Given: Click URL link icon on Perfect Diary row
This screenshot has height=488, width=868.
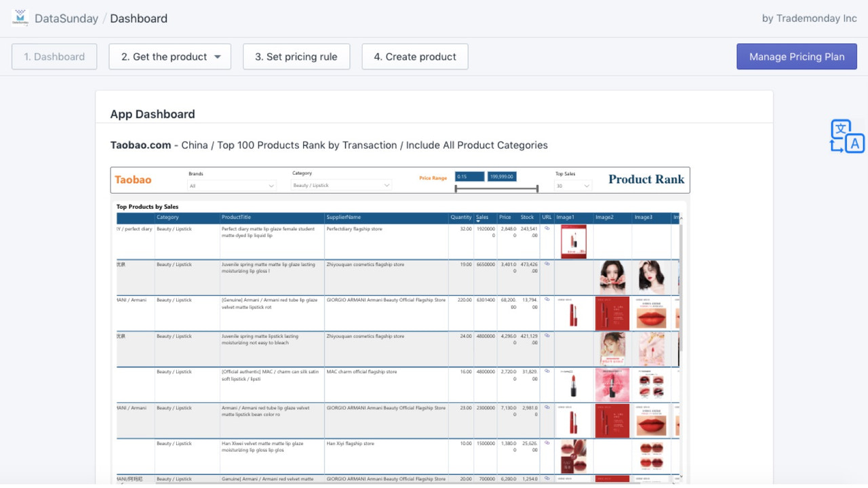Looking at the screenshot, I should point(547,229).
